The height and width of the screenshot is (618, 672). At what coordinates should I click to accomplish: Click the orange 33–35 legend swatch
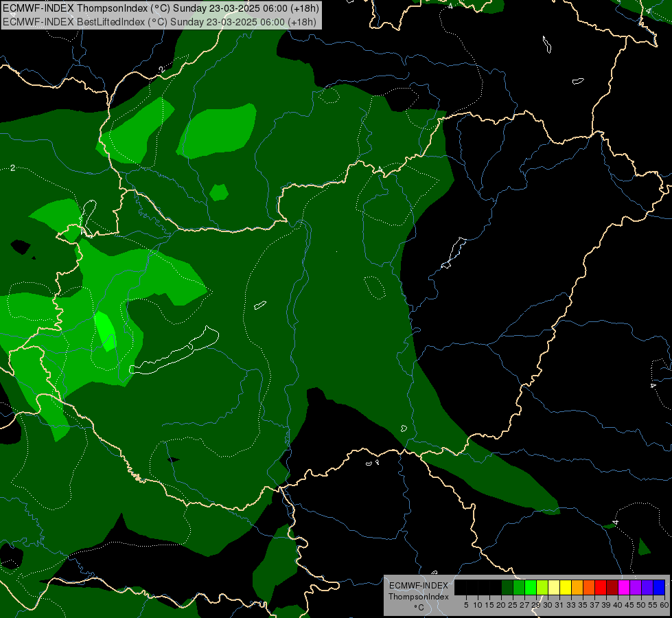click(x=577, y=587)
